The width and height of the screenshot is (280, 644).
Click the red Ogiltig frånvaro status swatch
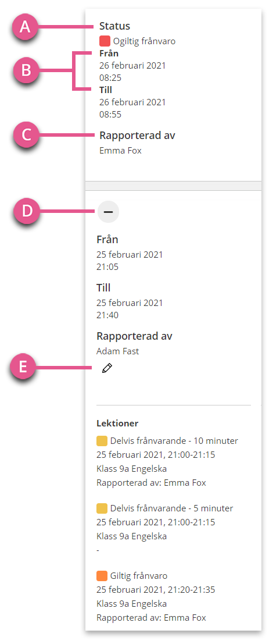pos(105,41)
